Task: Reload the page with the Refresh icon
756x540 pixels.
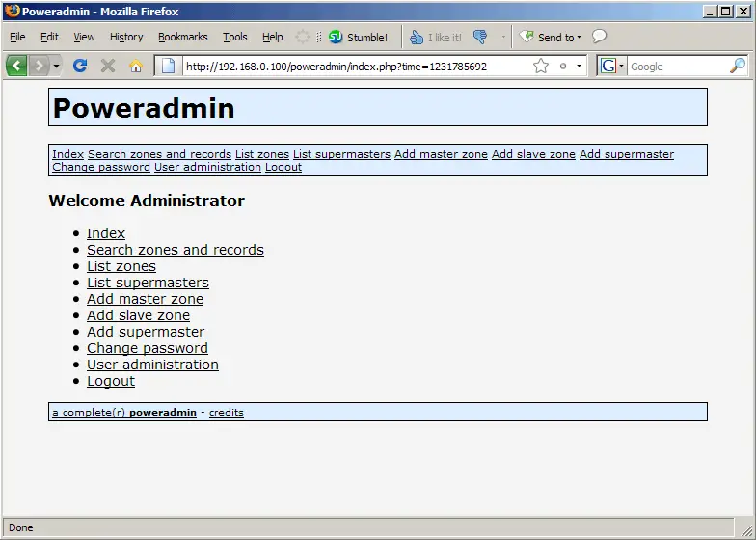Action: click(80, 66)
